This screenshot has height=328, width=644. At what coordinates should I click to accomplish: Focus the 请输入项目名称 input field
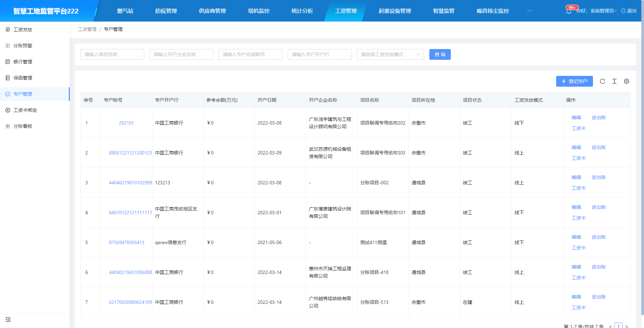[x=112, y=54]
